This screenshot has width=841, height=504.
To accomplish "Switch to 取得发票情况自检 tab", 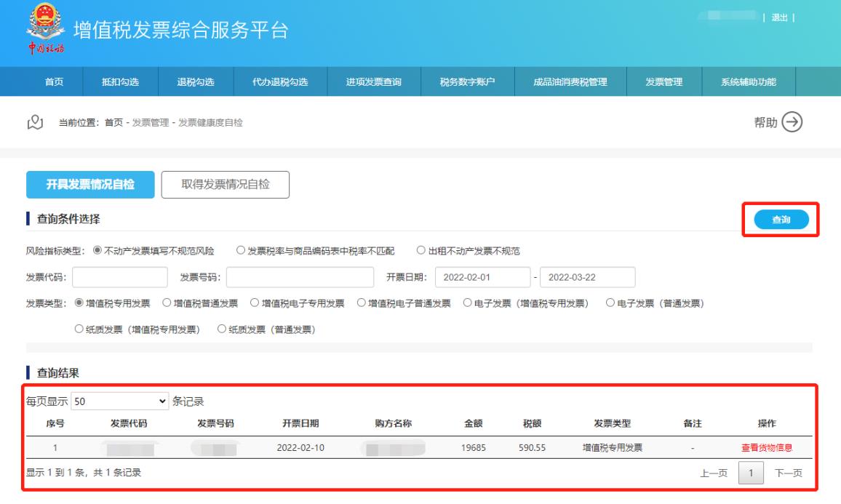I will [225, 185].
